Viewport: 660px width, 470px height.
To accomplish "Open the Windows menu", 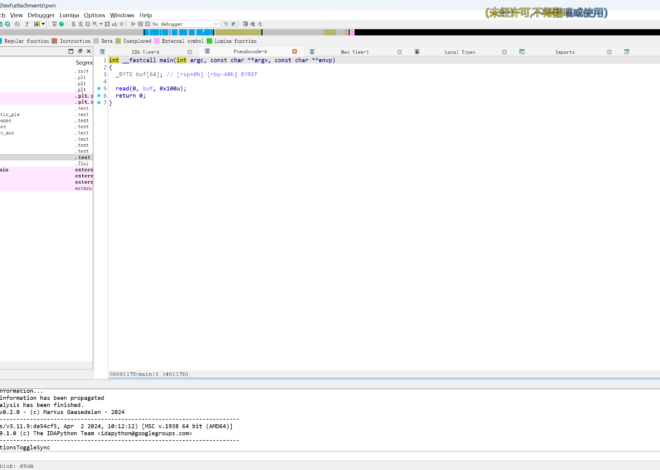I will click(122, 15).
